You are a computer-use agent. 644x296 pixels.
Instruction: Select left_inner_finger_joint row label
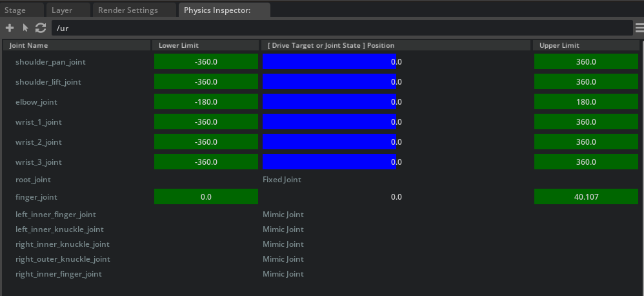(55, 215)
